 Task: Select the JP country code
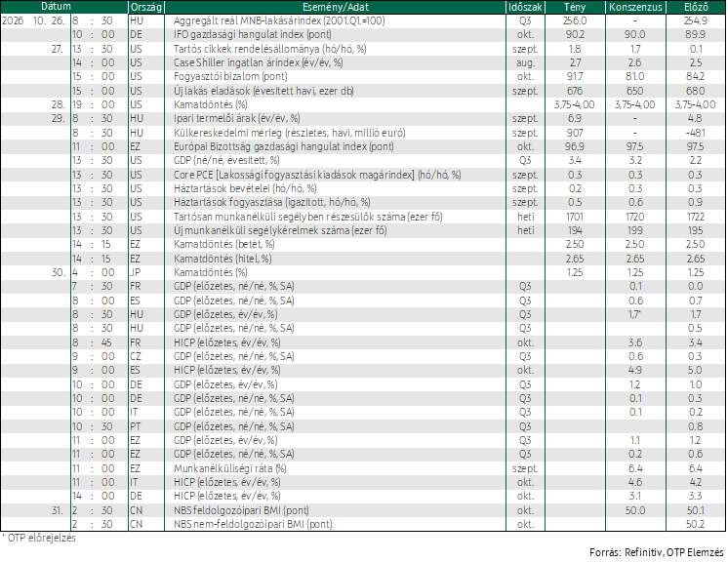(135, 272)
